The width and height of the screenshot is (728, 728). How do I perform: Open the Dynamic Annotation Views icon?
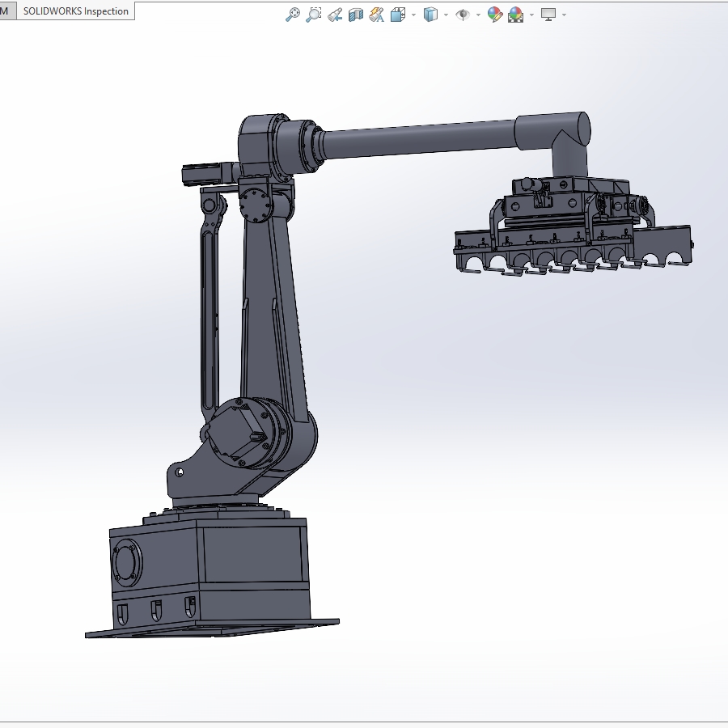tap(376, 15)
